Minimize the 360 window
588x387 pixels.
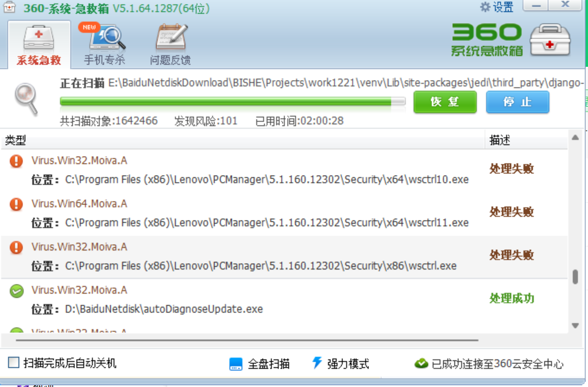536,5
